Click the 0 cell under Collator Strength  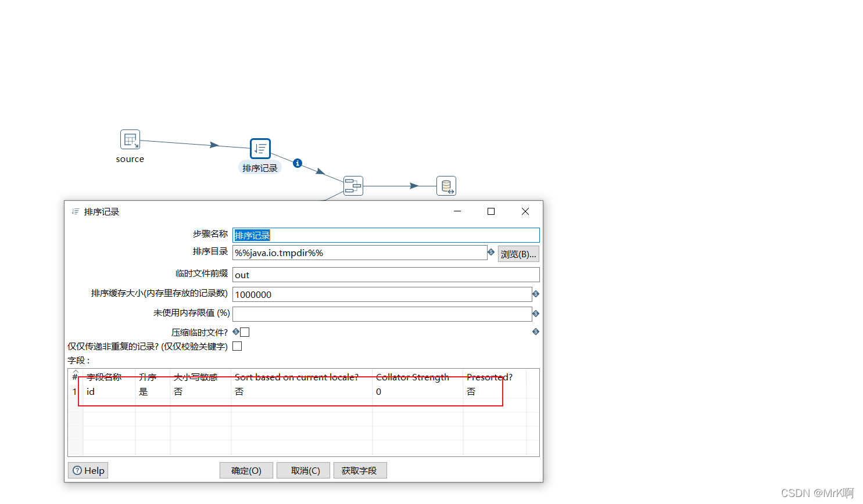click(418, 391)
